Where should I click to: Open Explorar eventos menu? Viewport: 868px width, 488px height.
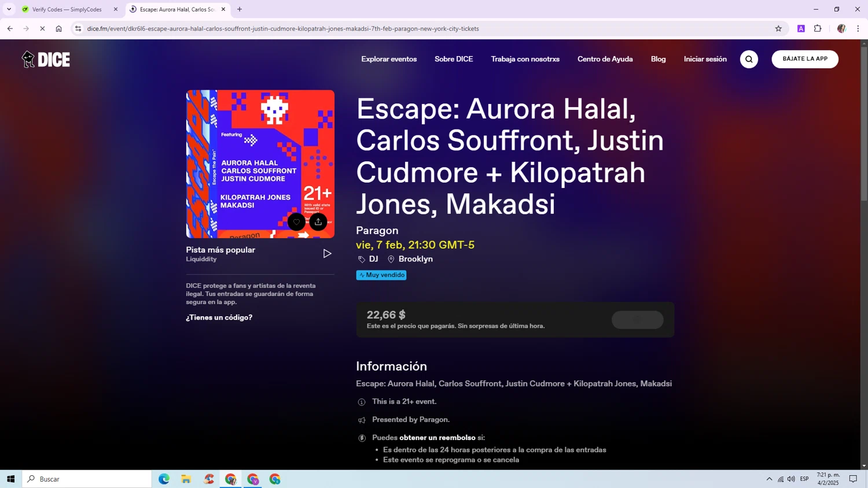coord(389,59)
